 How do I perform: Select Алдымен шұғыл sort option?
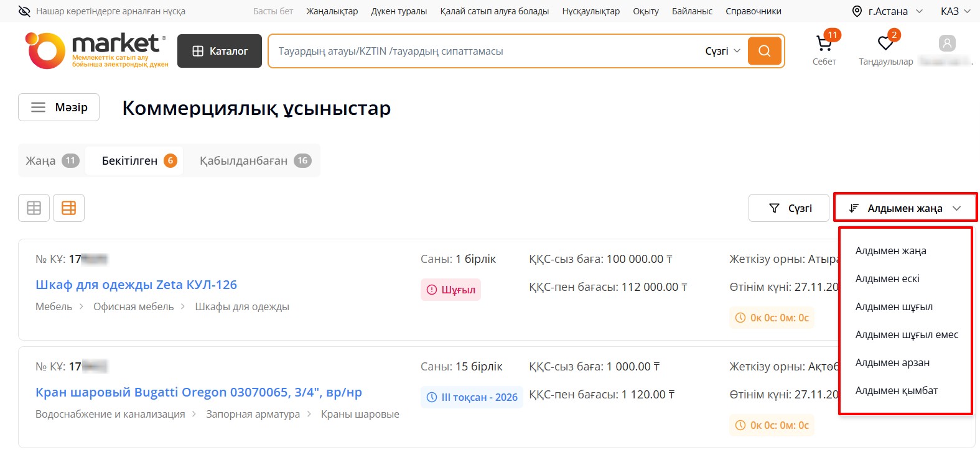coord(894,307)
